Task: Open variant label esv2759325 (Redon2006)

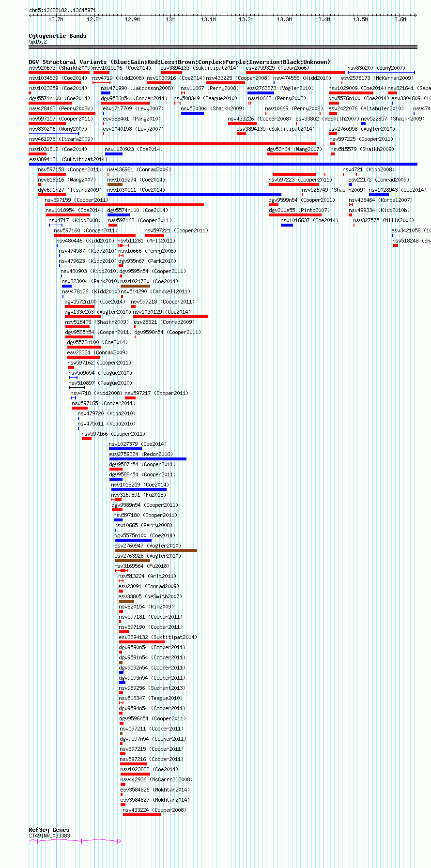Action: pos(277,68)
